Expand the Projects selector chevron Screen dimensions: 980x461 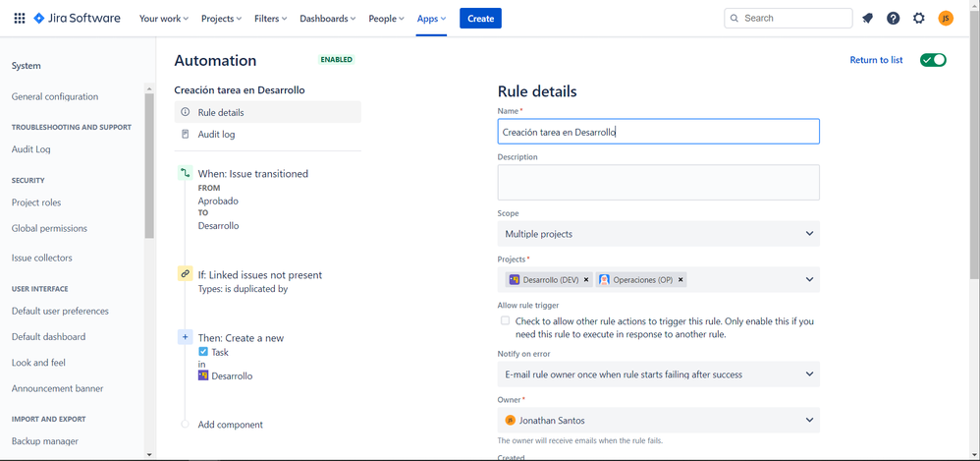point(809,279)
